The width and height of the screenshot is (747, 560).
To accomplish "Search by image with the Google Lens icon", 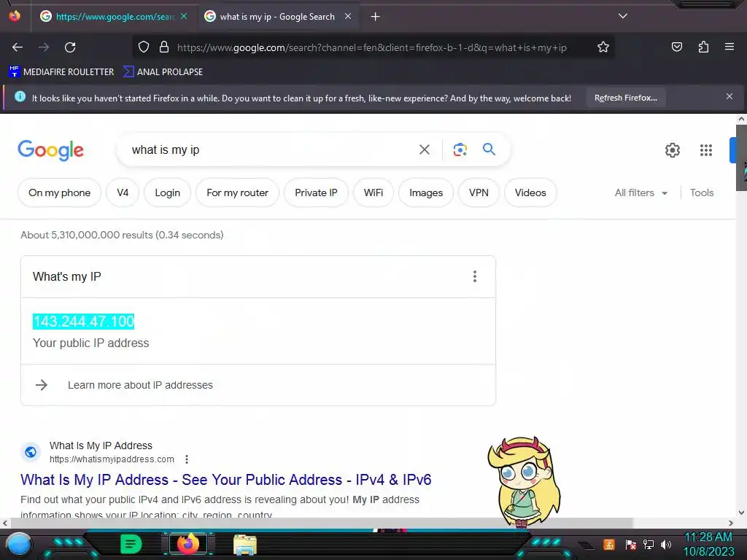I will pos(460,149).
